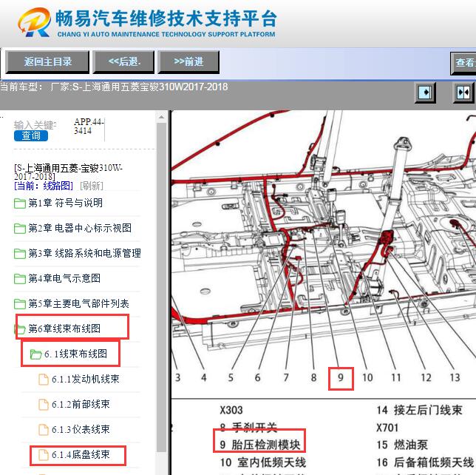Click legend entry 9 胎压检测模块
This screenshot has height=475, width=476.
tap(260, 445)
